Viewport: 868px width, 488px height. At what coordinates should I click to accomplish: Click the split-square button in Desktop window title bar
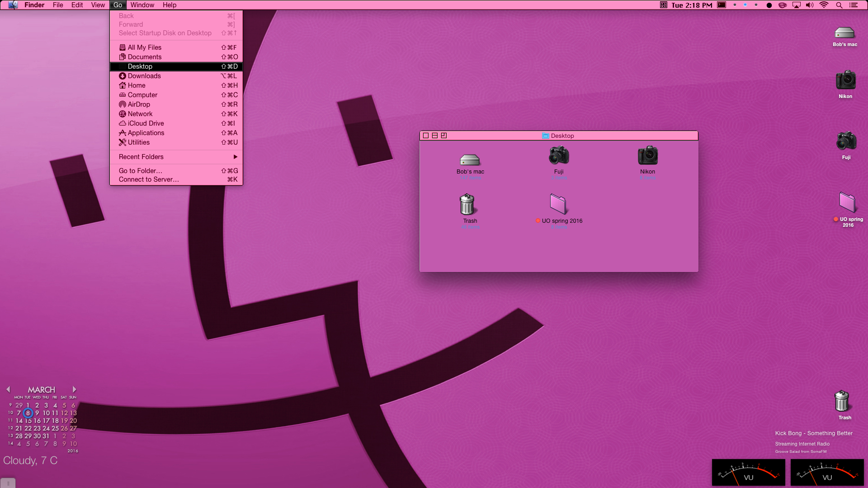click(x=435, y=136)
